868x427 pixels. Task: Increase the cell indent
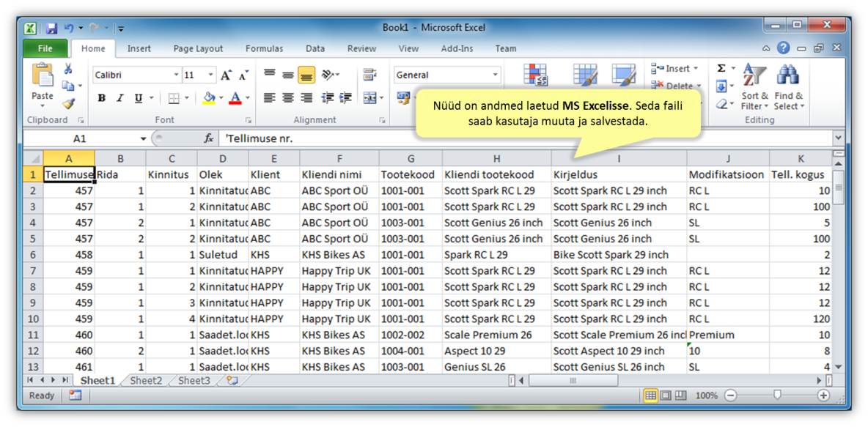tap(345, 98)
